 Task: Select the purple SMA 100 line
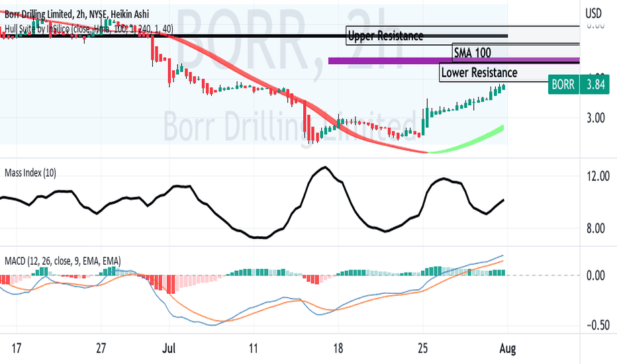tap(453, 61)
